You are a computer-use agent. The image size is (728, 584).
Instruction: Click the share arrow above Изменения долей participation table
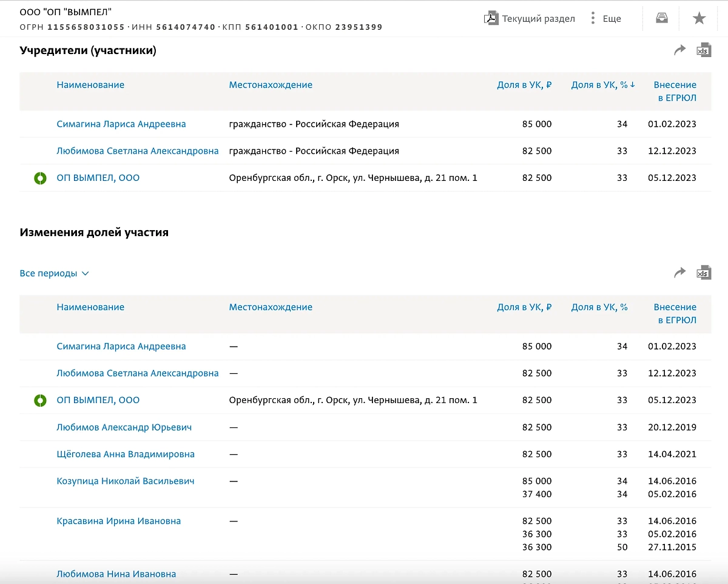click(x=679, y=273)
